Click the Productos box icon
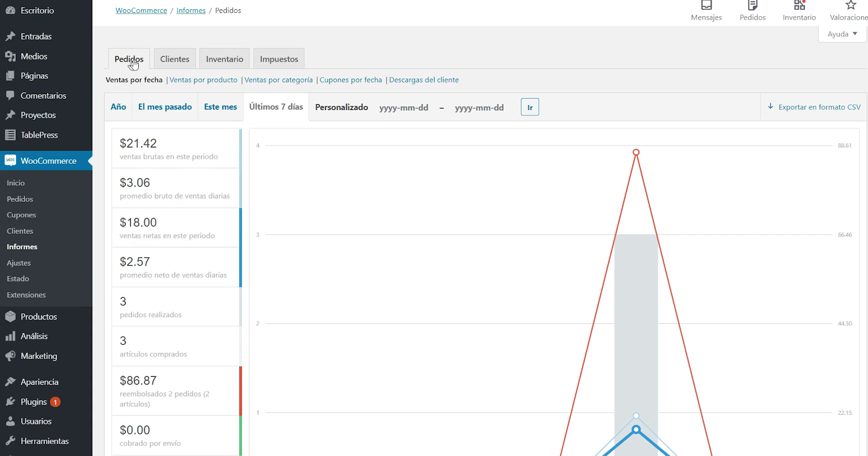Screen dimensions: 868x456 [10, 317]
